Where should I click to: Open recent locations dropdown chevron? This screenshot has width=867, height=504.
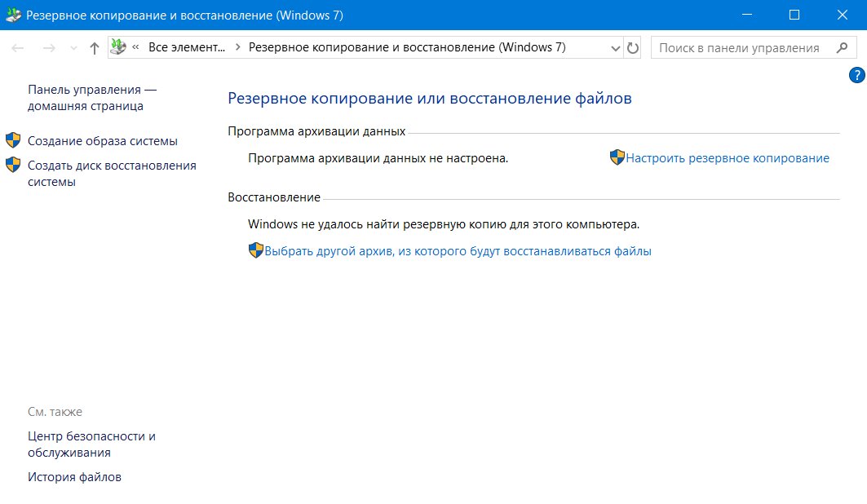(x=73, y=49)
